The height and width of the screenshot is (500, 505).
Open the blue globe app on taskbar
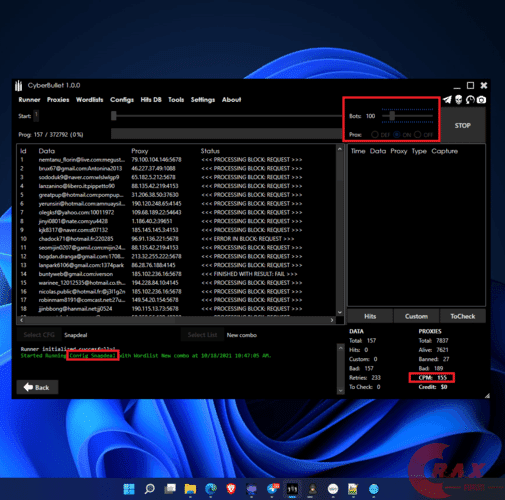click(374, 489)
